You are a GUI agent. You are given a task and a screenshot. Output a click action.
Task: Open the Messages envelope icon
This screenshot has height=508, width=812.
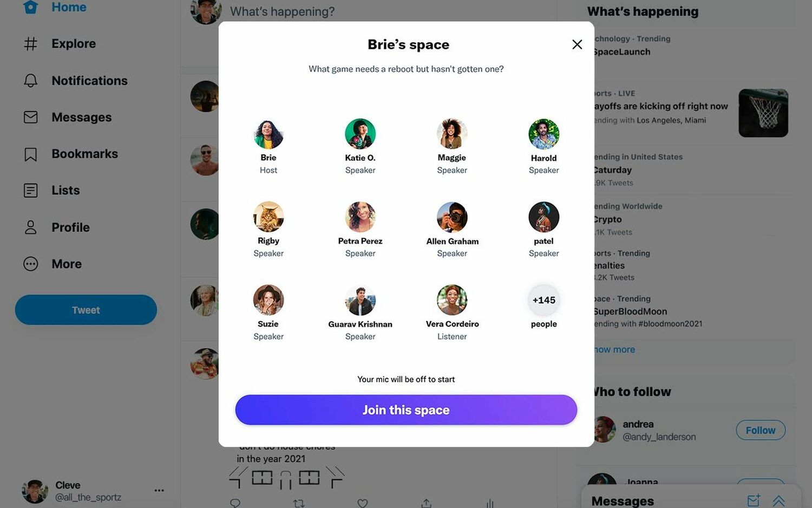click(31, 117)
